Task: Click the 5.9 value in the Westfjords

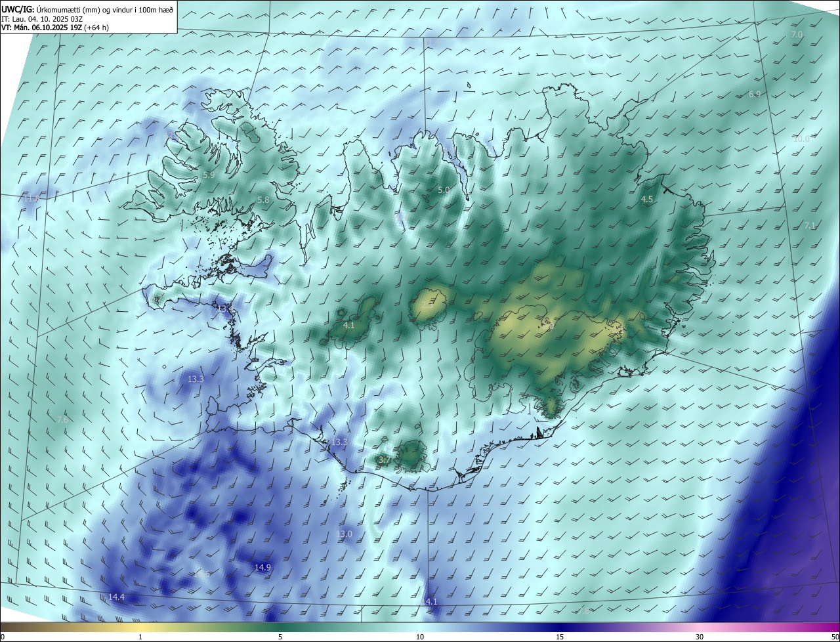Action: (209, 175)
